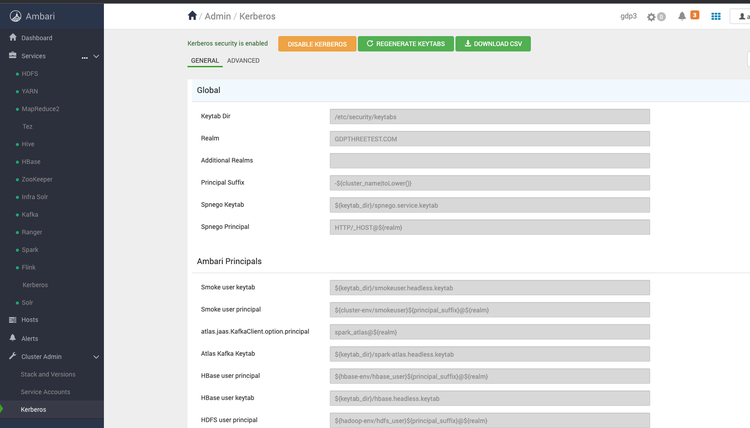Collapse the Services section chevron
The image size is (750, 428).
[x=96, y=56]
